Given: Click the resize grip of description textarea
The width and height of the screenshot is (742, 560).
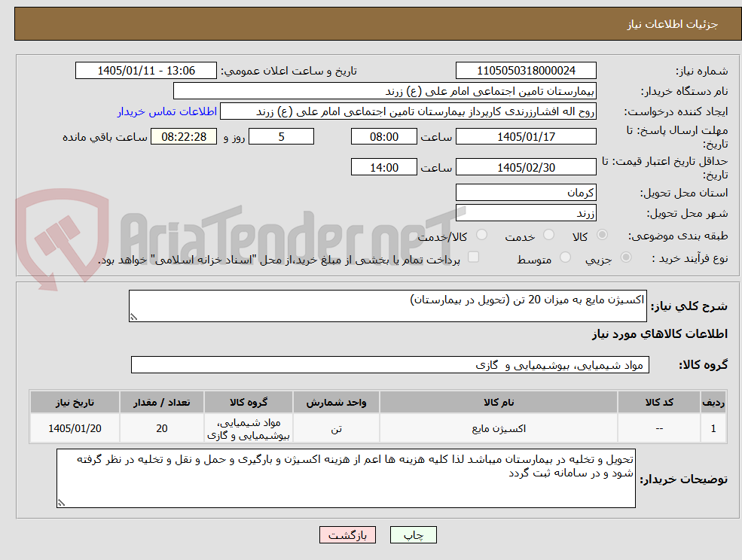Looking at the screenshot, I should pos(133,318).
